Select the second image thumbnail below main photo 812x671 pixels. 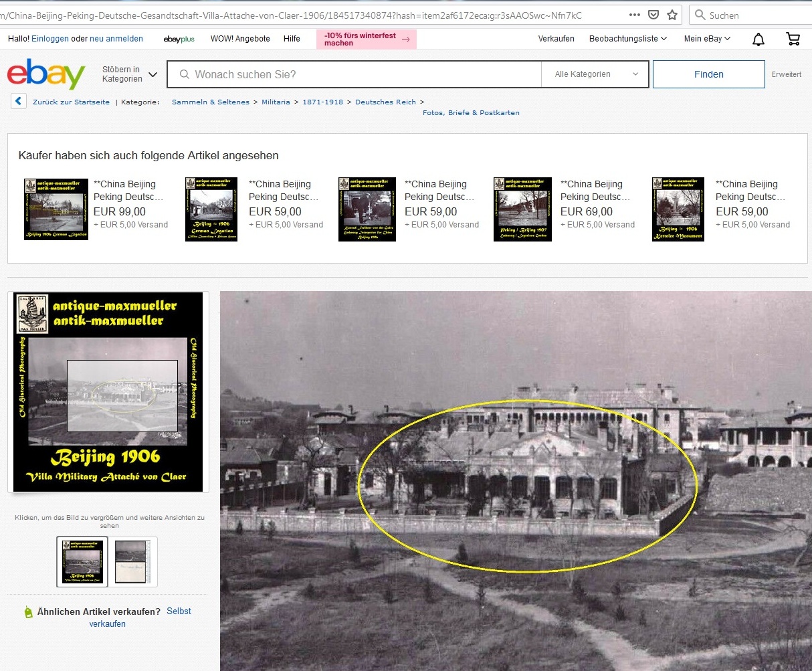coord(133,562)
